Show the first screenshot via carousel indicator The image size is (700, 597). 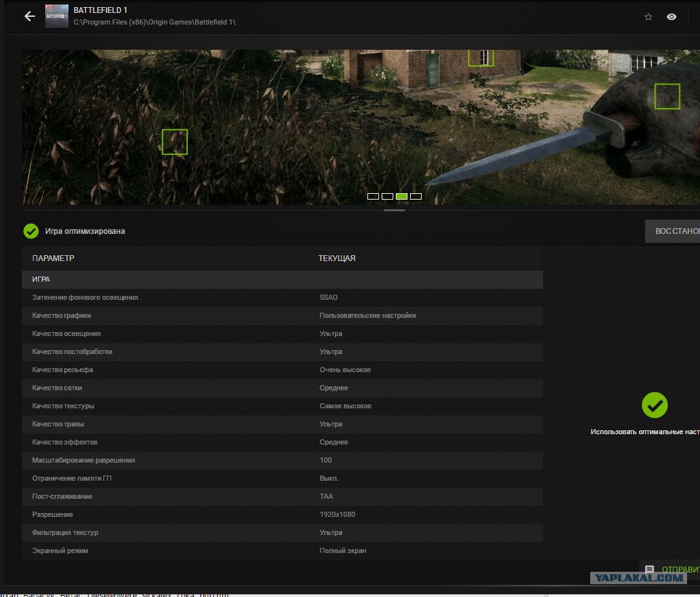pos(373,196)
